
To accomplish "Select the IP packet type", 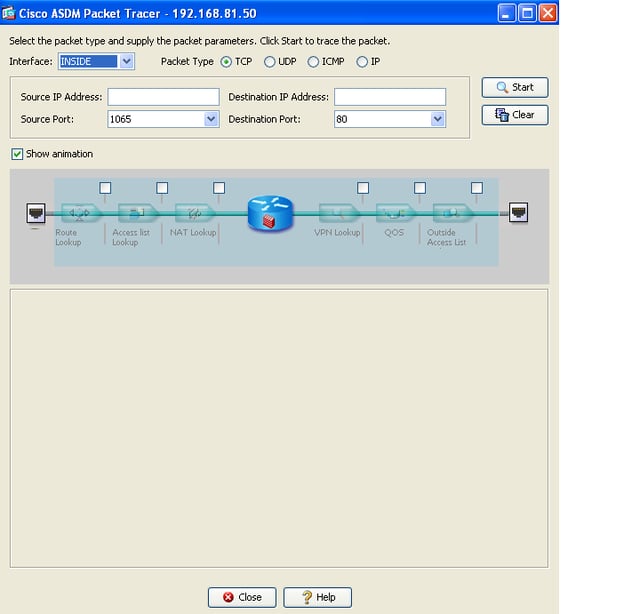I will click(x=362, y=62).
